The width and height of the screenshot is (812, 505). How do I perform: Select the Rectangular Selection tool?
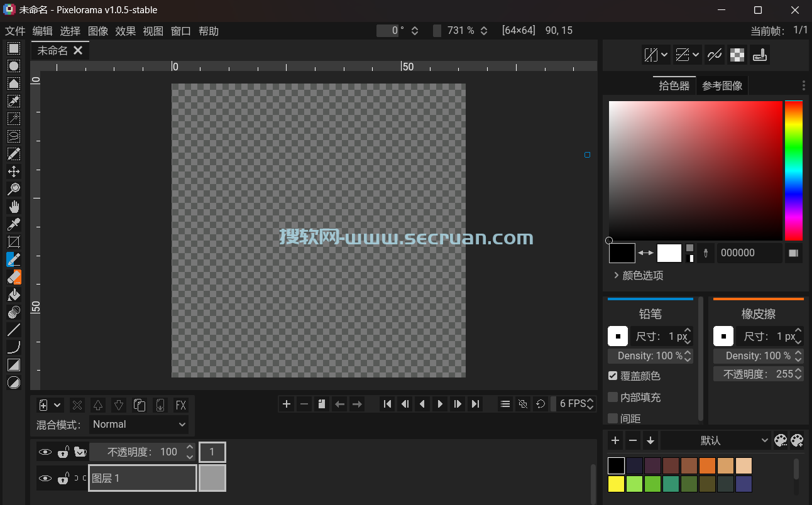(14, 49)
